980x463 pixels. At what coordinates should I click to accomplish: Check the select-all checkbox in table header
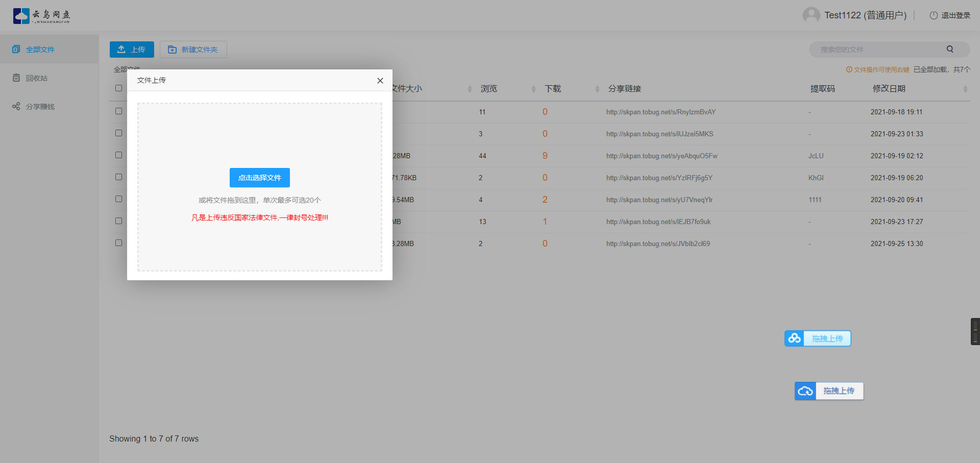point(118,88)
